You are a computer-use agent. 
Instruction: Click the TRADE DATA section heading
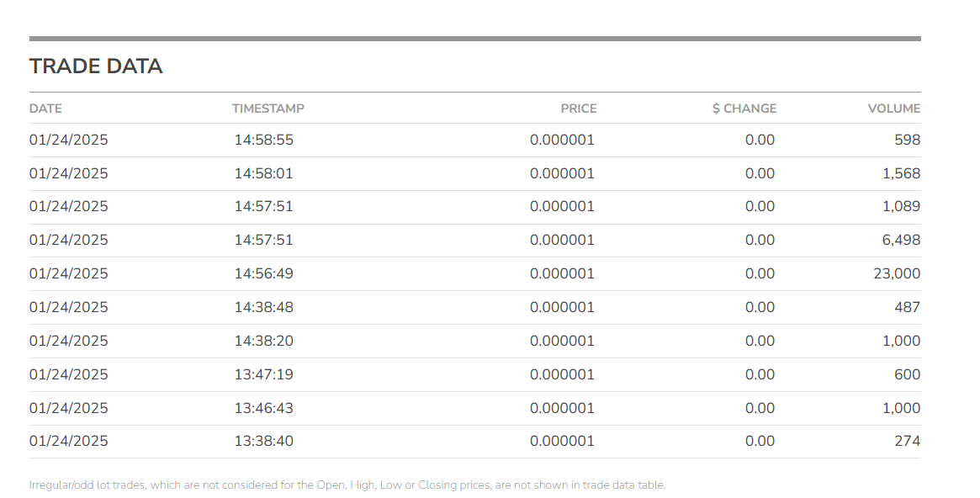click(x=96, y=66)
